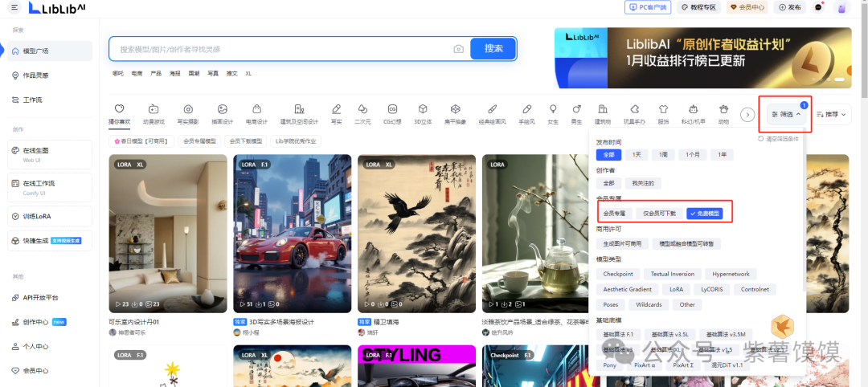The width and height of the screenshot is (868, 387).
Task: Open the 可乐室内设计丹01 interior thumbnail
Action: [x=168, y=234]
